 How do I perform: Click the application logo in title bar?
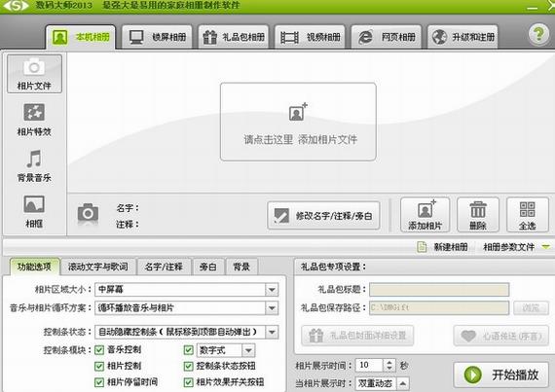16,5
